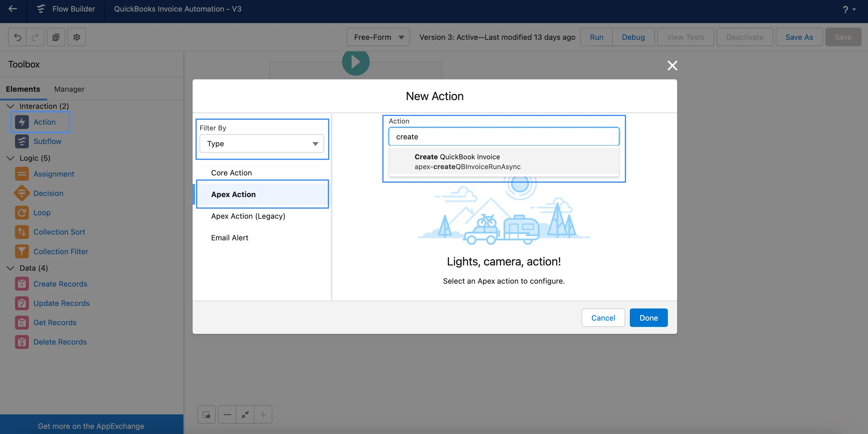This screenshot has height=434, width=868.
Task: Collapse the Logic (5) section
Action: tap(10, 158)
